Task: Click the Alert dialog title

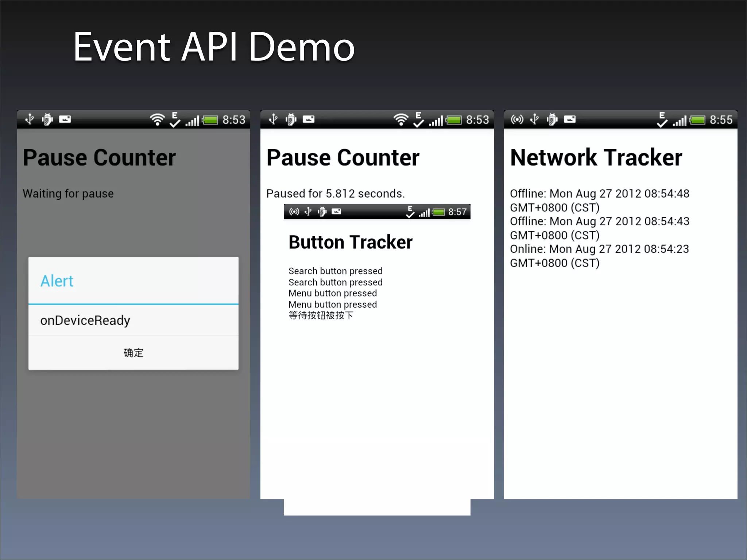Action: [x=57, y=281]
